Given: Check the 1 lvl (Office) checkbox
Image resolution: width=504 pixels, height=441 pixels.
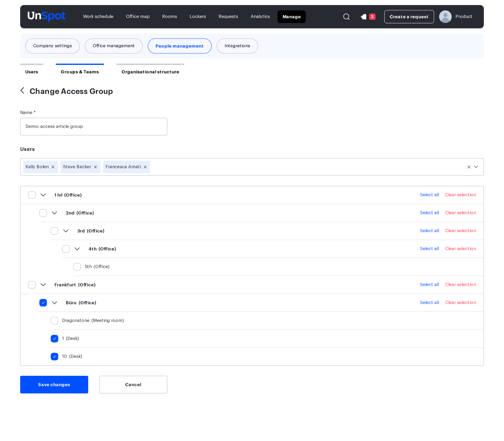Looking at the screenshot, I should pyautogui.click(x=32, y=195).
